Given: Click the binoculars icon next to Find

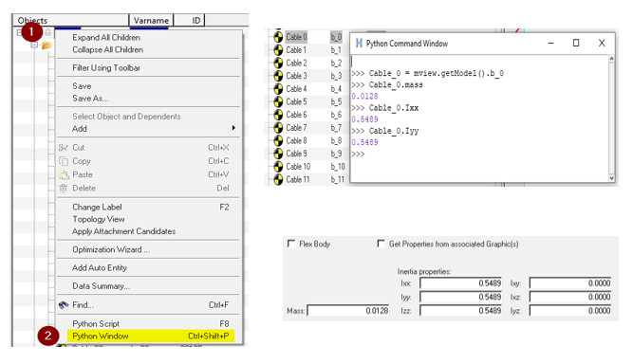Looking at the screenshot, I should click(x=64, y=305).
